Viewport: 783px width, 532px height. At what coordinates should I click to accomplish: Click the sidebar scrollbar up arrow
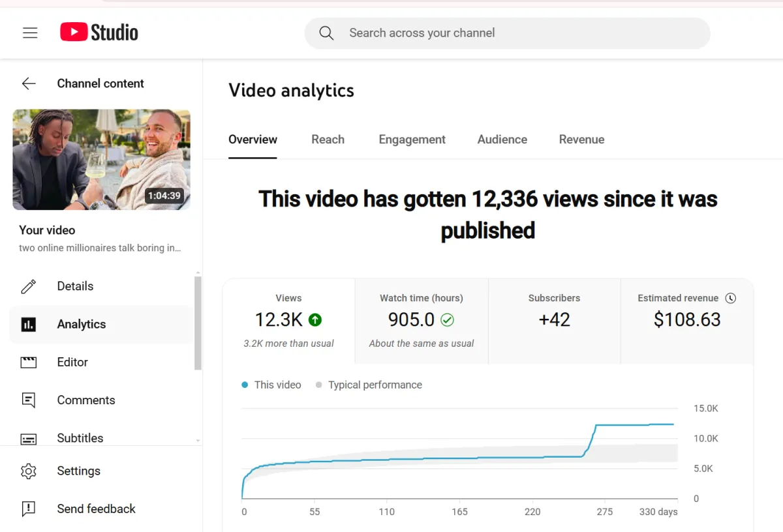(x=198, y=272)
